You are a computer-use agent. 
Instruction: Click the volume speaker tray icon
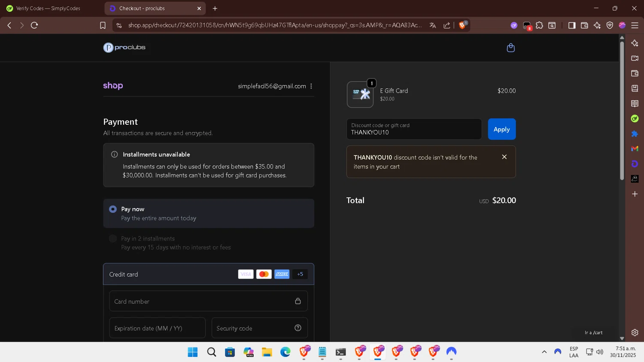600,352
